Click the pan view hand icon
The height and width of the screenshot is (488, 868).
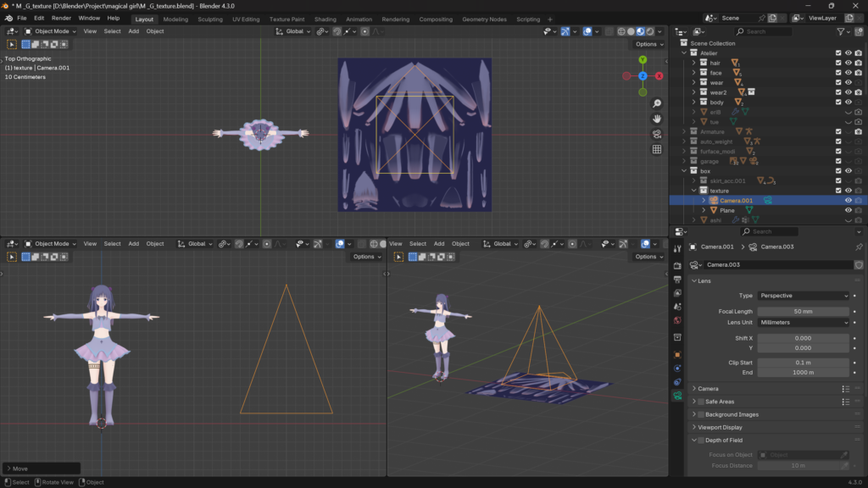click(657, 119)
